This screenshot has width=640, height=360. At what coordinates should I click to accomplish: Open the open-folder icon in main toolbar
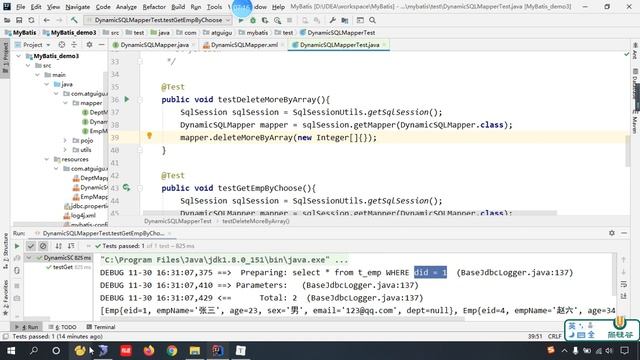point(7,20)
